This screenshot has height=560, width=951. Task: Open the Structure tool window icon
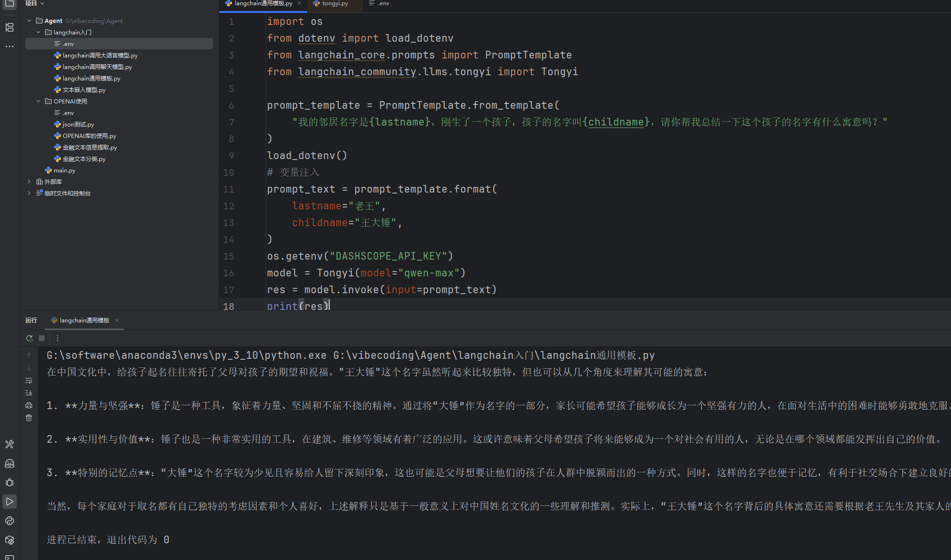(x=10, y=27)
